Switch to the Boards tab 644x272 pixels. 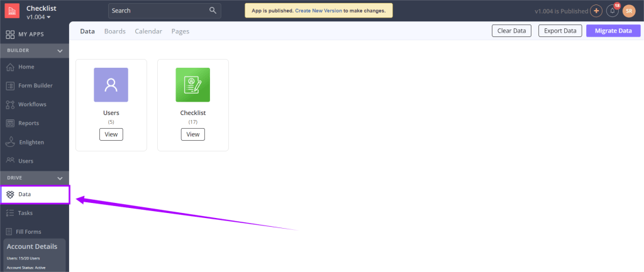click(x=114, y=31)
